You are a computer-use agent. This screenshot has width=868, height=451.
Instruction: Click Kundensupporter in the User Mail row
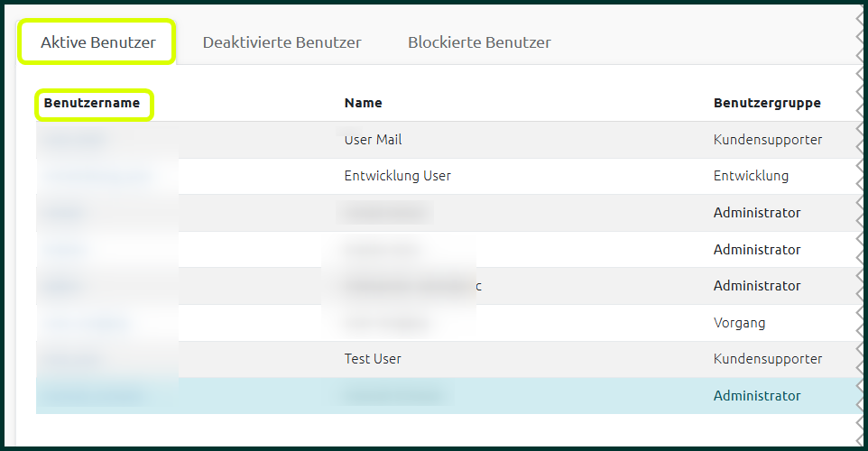click(768, 140)
